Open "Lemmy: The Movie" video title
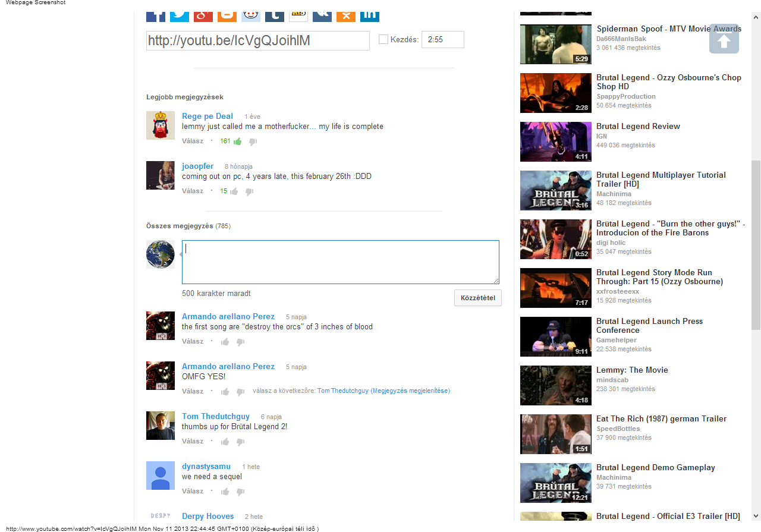Viewport: 761px width, 532px height. click(632, 370)
